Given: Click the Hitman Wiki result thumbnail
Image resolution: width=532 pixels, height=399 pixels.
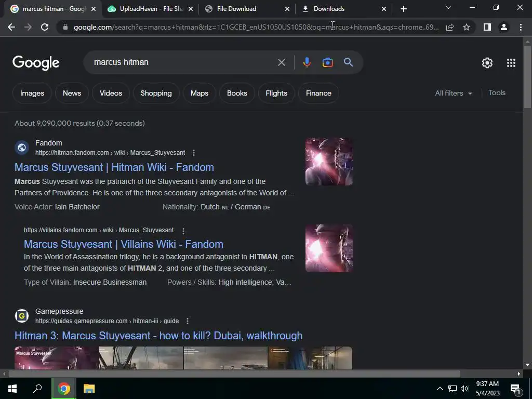Looking at the screenshot, I should (329, 162).
